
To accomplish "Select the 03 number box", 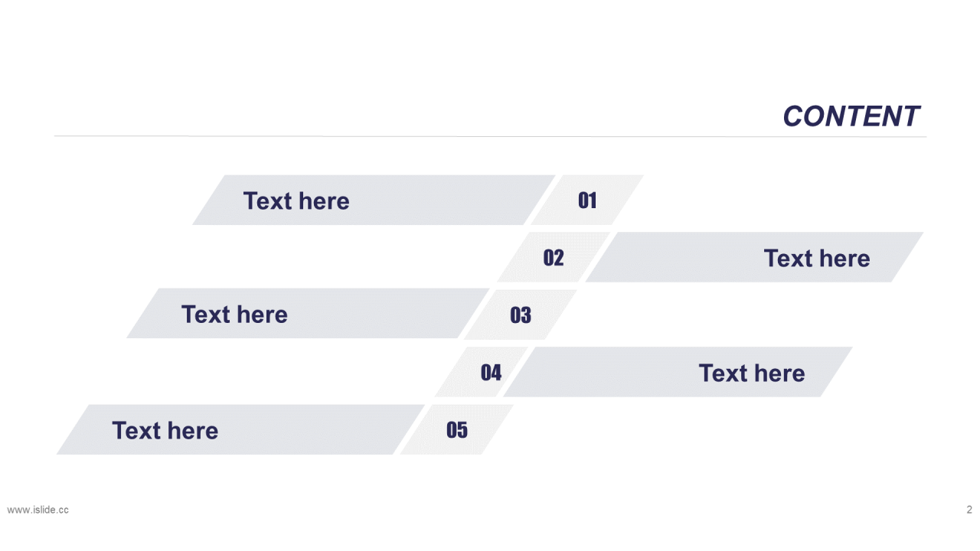I will (521, 314).
